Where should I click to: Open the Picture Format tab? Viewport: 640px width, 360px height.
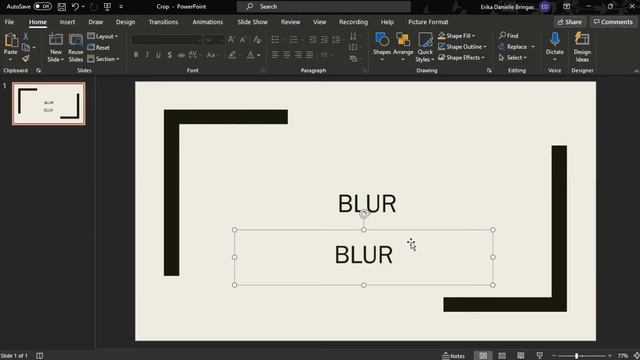pos(428,22)
